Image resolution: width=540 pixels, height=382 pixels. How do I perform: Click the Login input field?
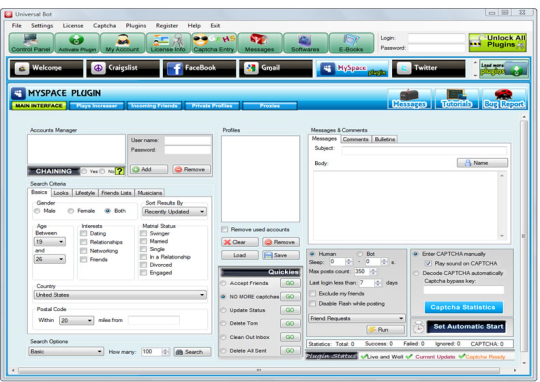click(x=436, y=38)
